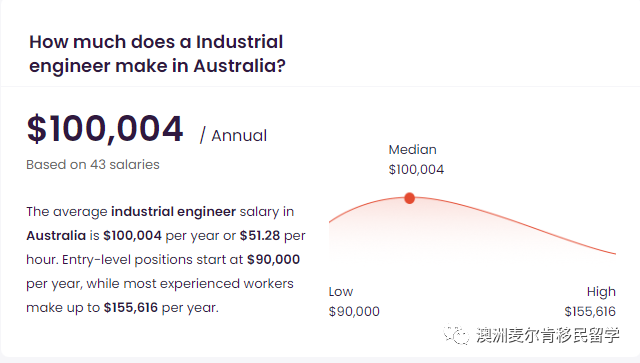This screenshot has width=640, height=363.
Task: Click bold $100,004 per year in paragraph
Action: pos(133,236)
